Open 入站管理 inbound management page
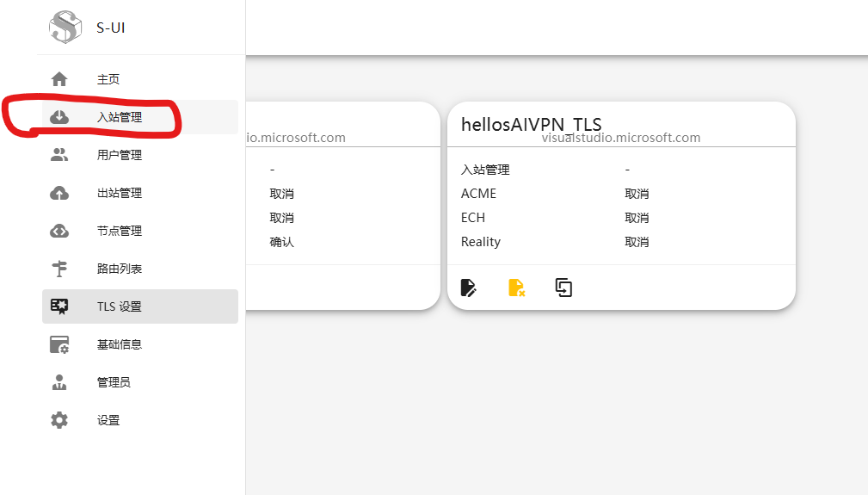Image resolution: width=868 pixels, height=495 pixels. [x=120, y=117]
